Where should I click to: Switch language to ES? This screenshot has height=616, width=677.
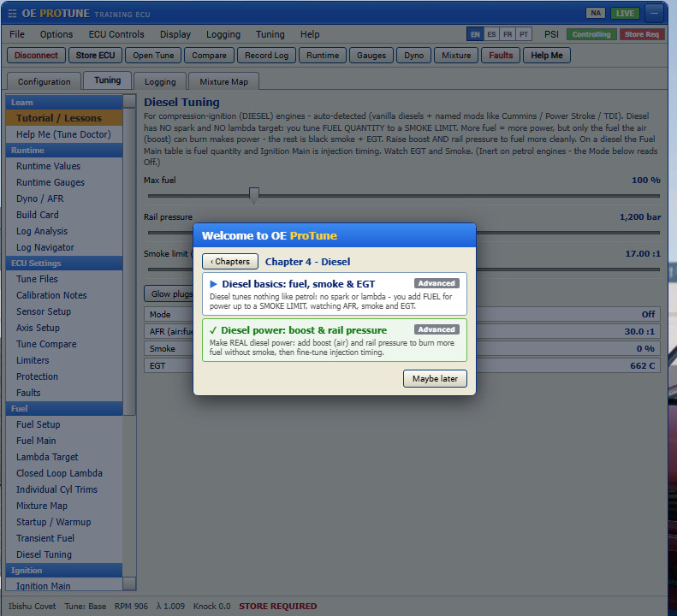(491, 34)
